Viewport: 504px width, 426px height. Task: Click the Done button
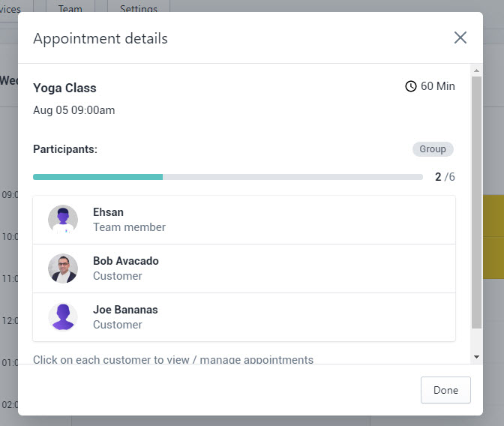[x=445, y=390]
